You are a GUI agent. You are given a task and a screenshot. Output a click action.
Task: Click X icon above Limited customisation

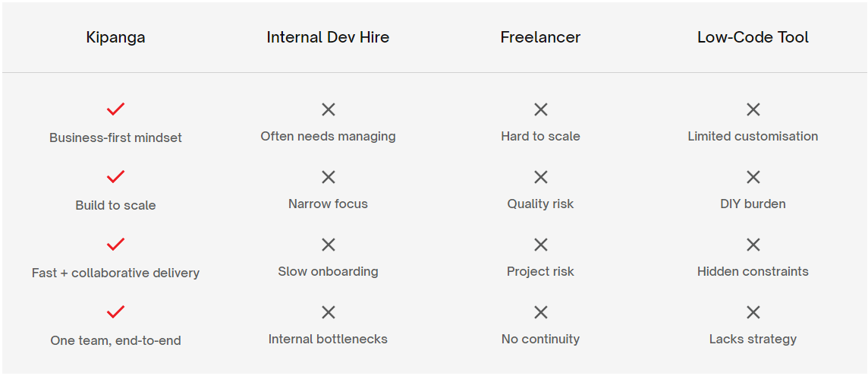753,109
